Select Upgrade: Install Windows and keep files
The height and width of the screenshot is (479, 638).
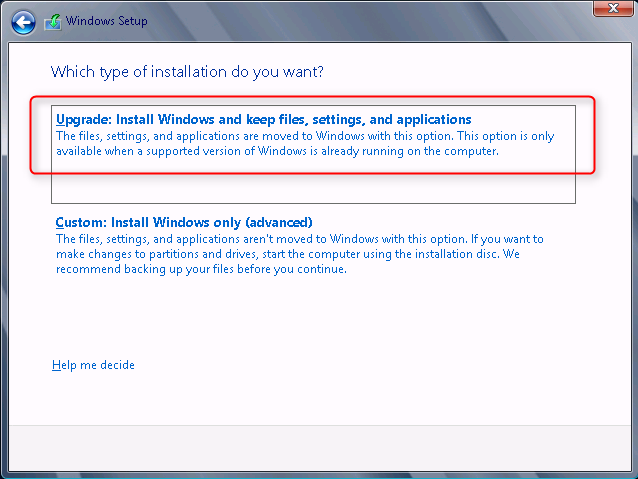(x=313, y=154)
